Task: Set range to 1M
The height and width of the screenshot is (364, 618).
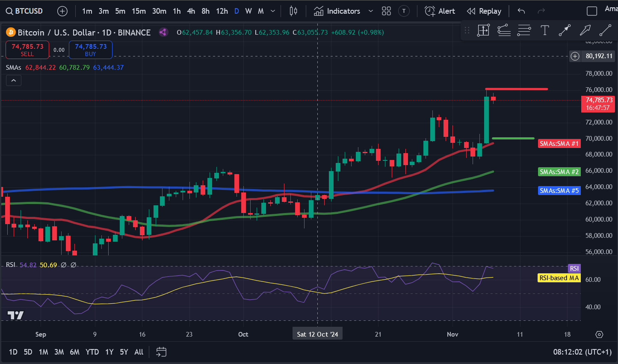Action: (43, 352)
